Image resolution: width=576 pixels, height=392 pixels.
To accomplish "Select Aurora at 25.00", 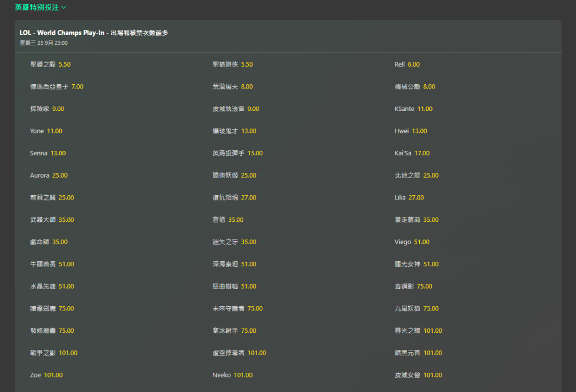I will point(60,175).
